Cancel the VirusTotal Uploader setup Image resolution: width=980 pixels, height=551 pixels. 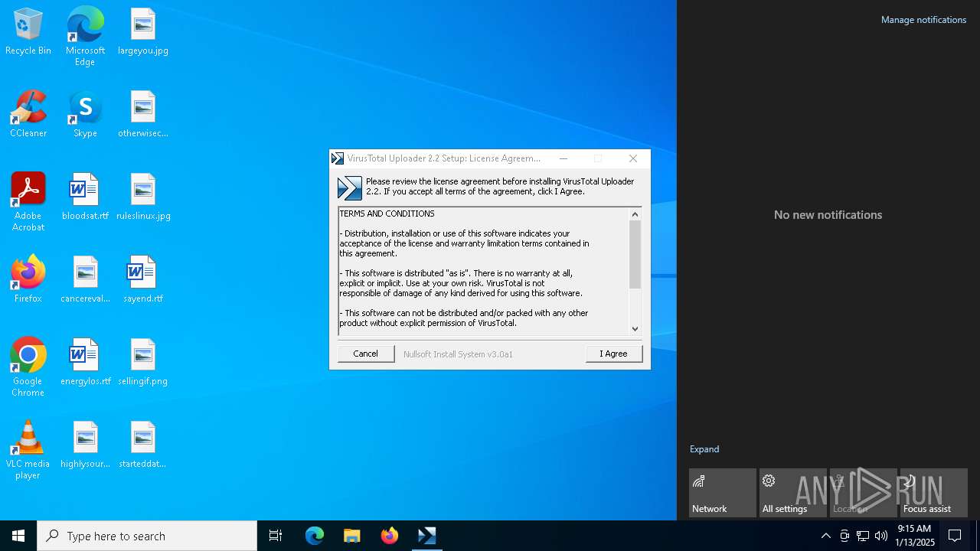pos(365,354)
